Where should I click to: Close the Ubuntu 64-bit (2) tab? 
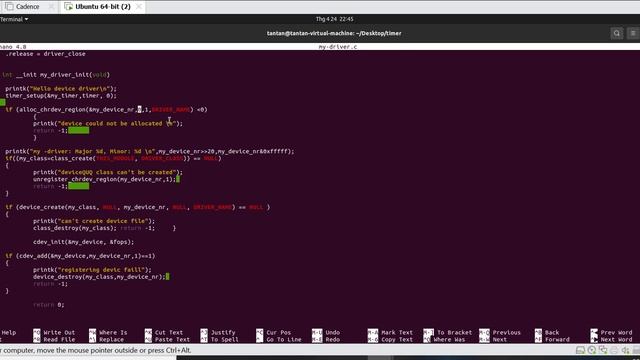pyautogui.click(x=139, y=7)
